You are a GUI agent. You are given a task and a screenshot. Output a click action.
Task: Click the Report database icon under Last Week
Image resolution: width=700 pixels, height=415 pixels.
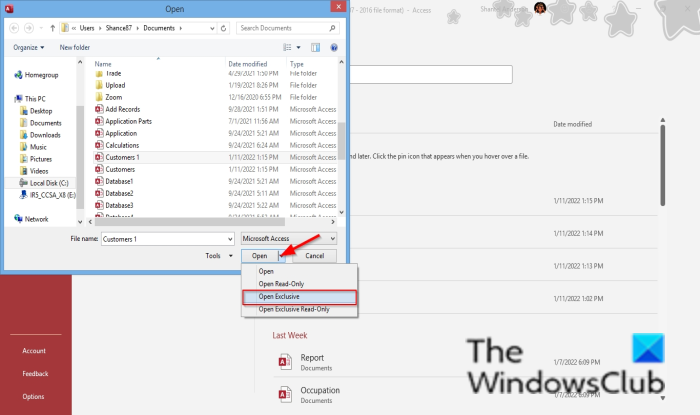[285, 362]
